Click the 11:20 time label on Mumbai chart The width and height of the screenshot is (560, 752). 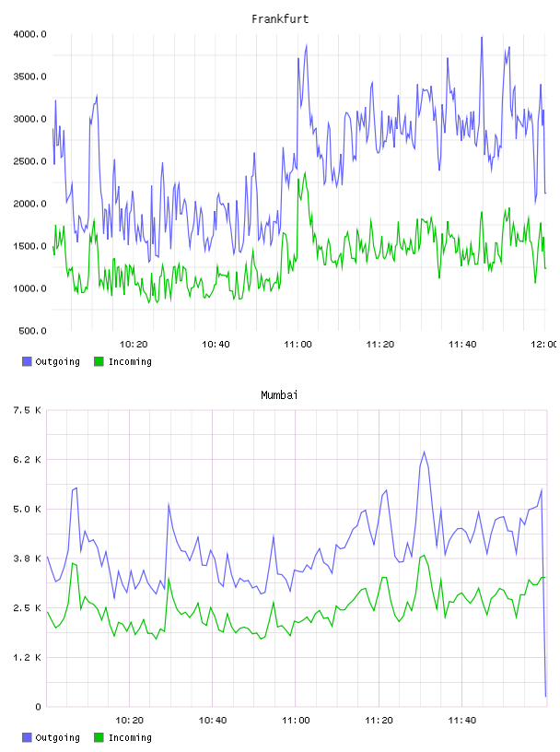379,721
